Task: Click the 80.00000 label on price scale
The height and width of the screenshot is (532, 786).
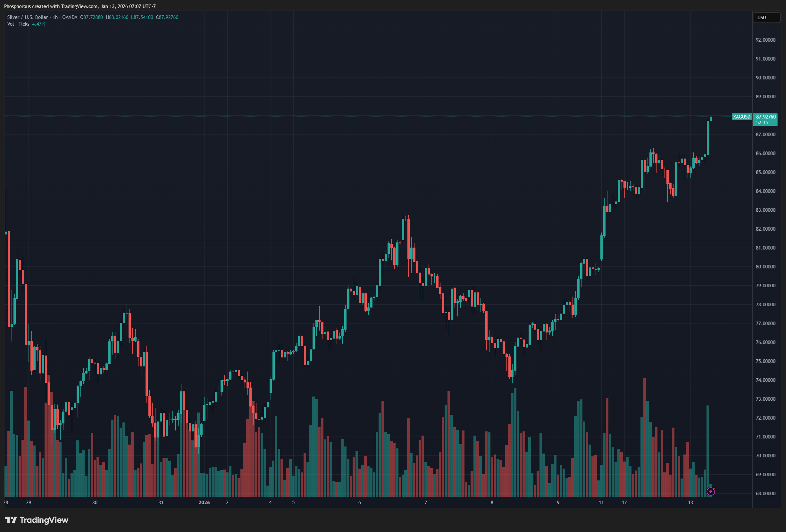Action: point(765,267)
